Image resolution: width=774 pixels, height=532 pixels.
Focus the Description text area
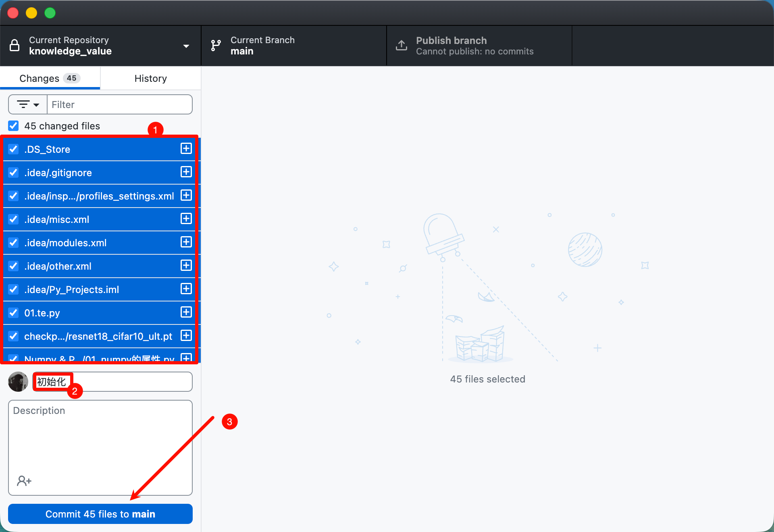[100, 439]
